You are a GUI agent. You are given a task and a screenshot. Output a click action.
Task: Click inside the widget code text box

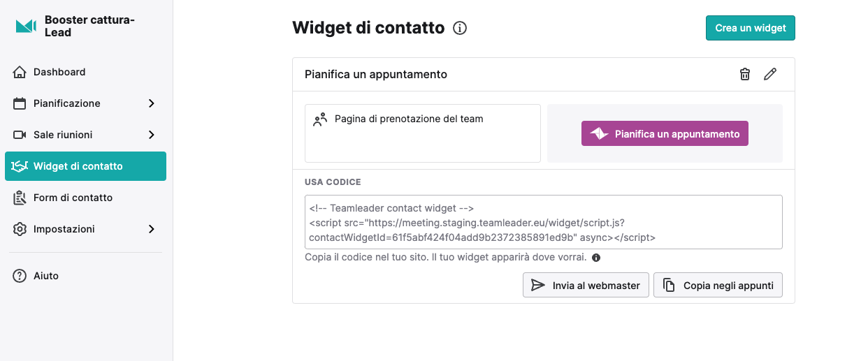pyautogui.click(x=544, y=222)
